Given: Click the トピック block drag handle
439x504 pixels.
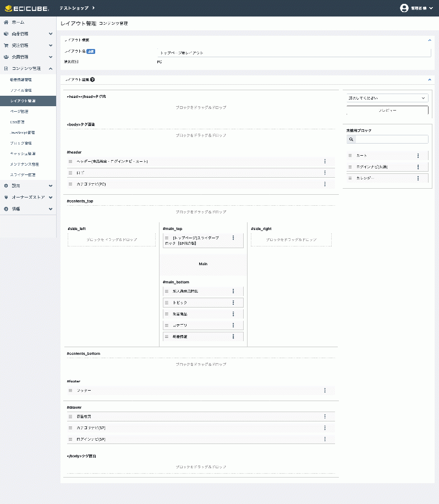Looking at the screenshot, I should [x=167, y=303].
